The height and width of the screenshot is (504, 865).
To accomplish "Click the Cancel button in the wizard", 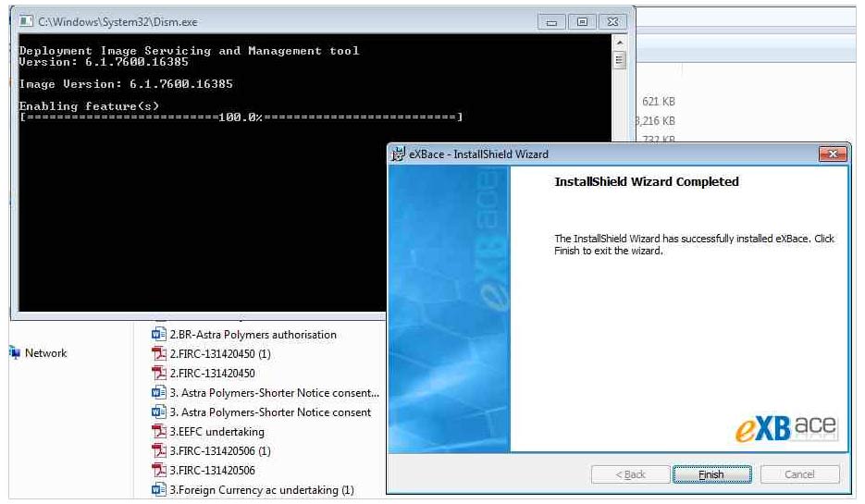I will coord(799,474).
